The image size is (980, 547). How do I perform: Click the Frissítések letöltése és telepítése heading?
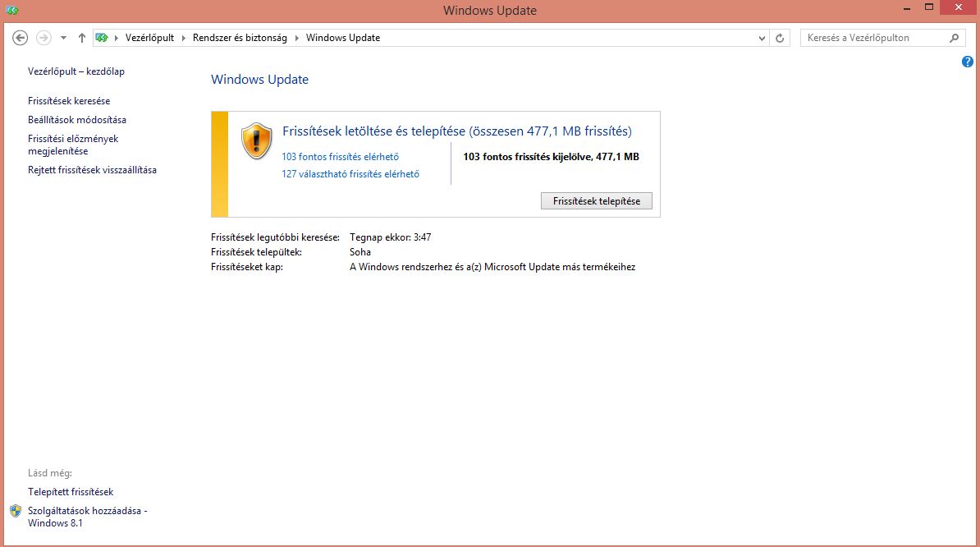tap(457, 131)
